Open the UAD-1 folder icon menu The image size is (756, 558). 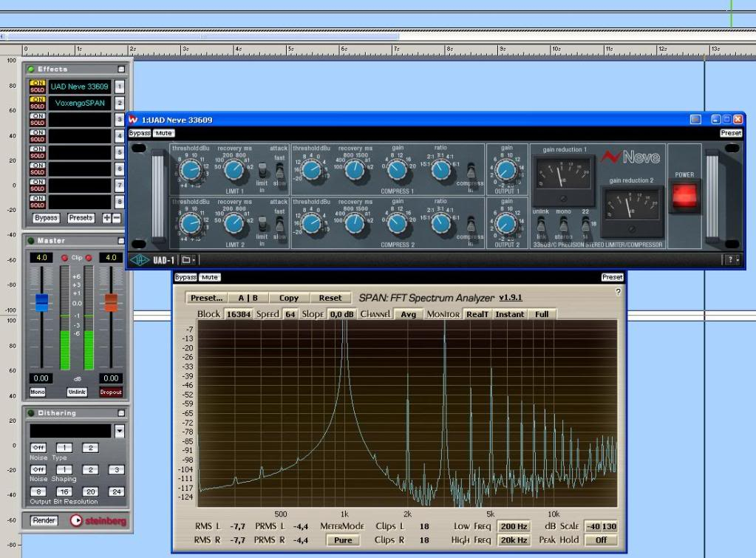pyautogui.click(x=187, y=260)
